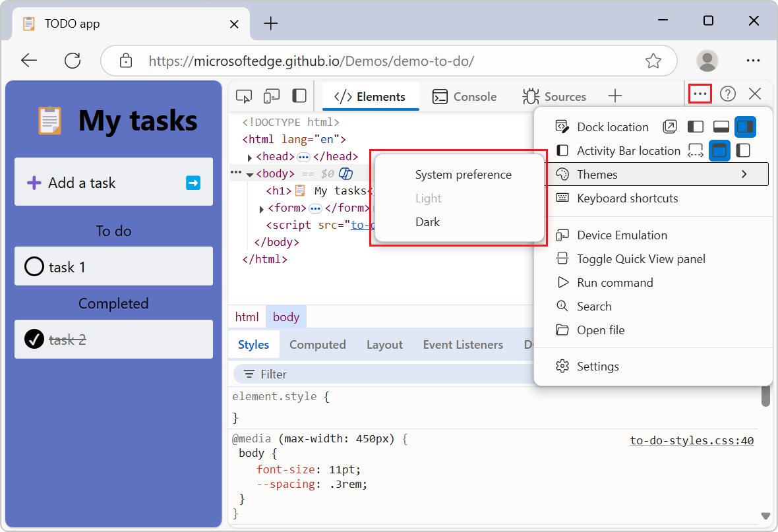Expand the form element node
Screen dimensions: 778x532
(x=262, y=209)
